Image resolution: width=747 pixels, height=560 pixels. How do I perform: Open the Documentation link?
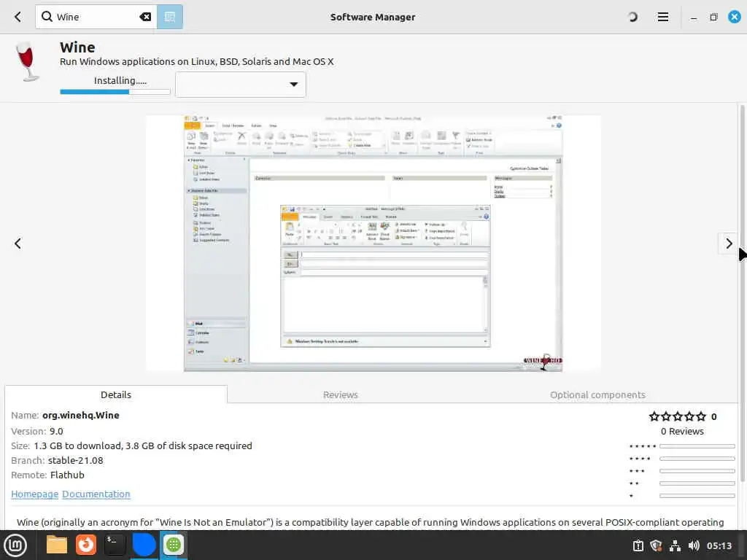click(96, 494)
